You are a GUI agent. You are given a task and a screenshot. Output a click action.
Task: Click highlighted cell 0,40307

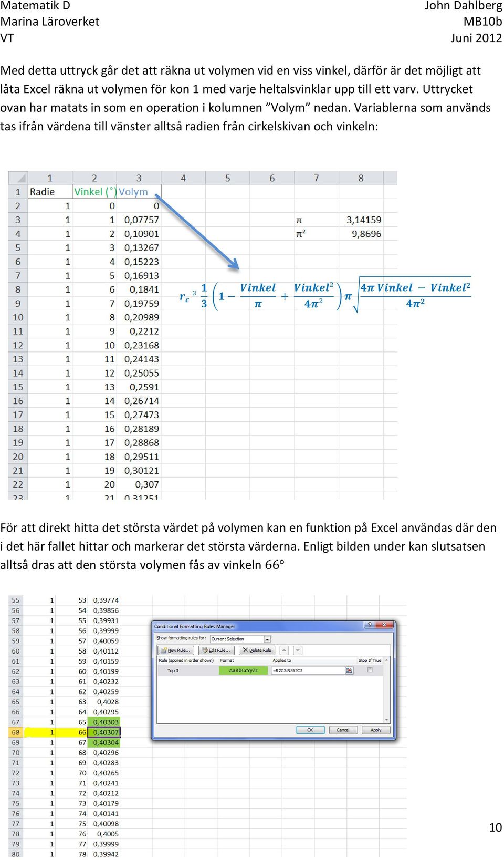pyautogui.click(x=105, y=732)
